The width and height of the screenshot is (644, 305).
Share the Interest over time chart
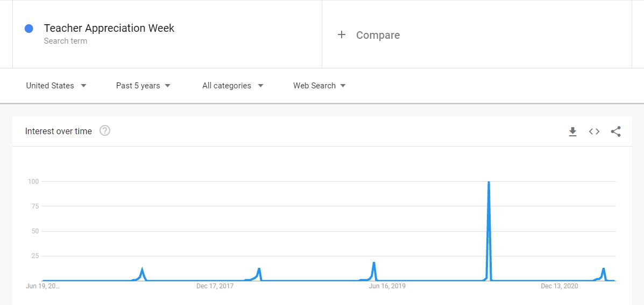[x=615, y=131]
